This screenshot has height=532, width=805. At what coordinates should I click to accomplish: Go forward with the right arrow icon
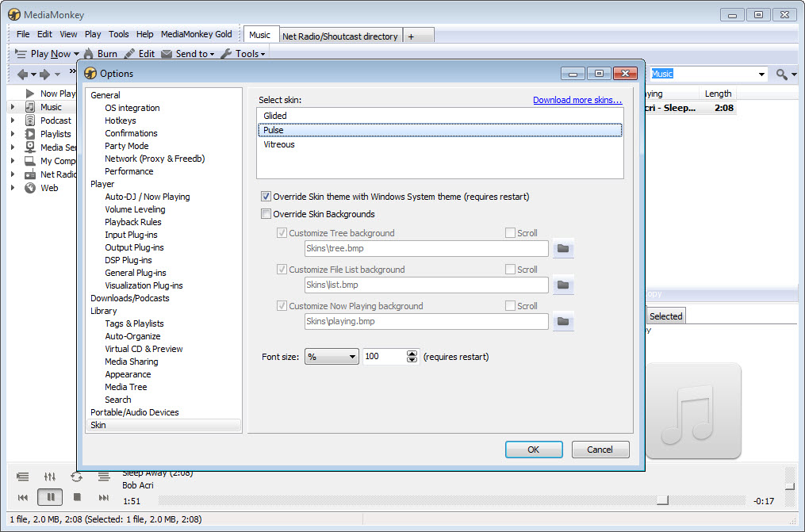pos(45,75)
